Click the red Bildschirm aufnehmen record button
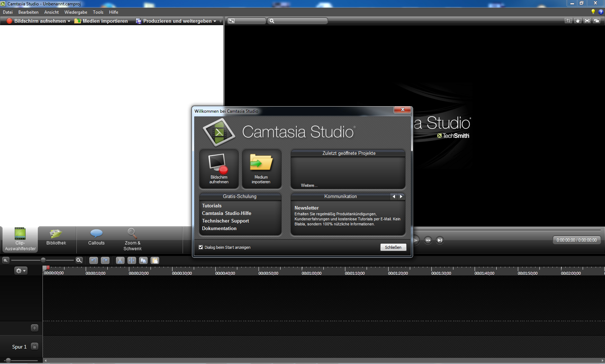The height and width of the screenshot is (364, 605). click(9, 21)
